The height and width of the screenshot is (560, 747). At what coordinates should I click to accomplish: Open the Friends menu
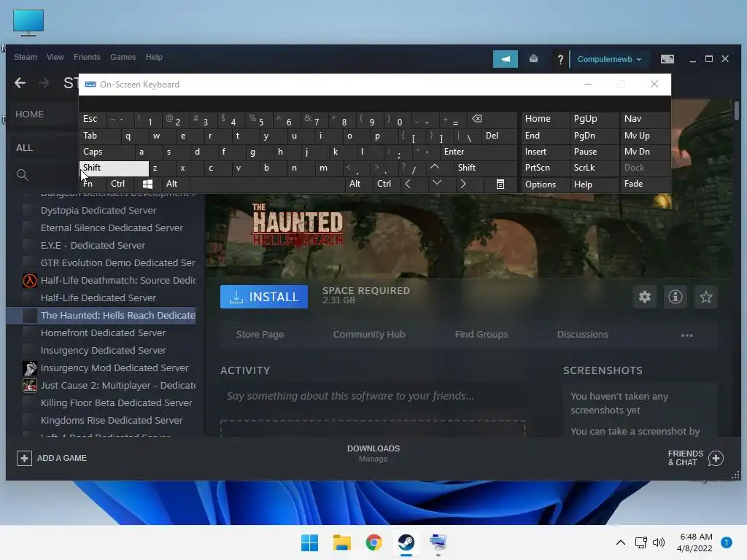(87, 57)
